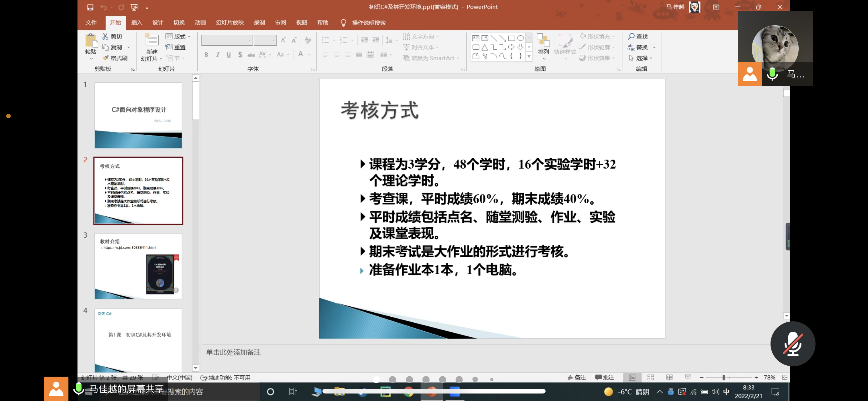Start slideshow from status bar icon

click(688, 378)
